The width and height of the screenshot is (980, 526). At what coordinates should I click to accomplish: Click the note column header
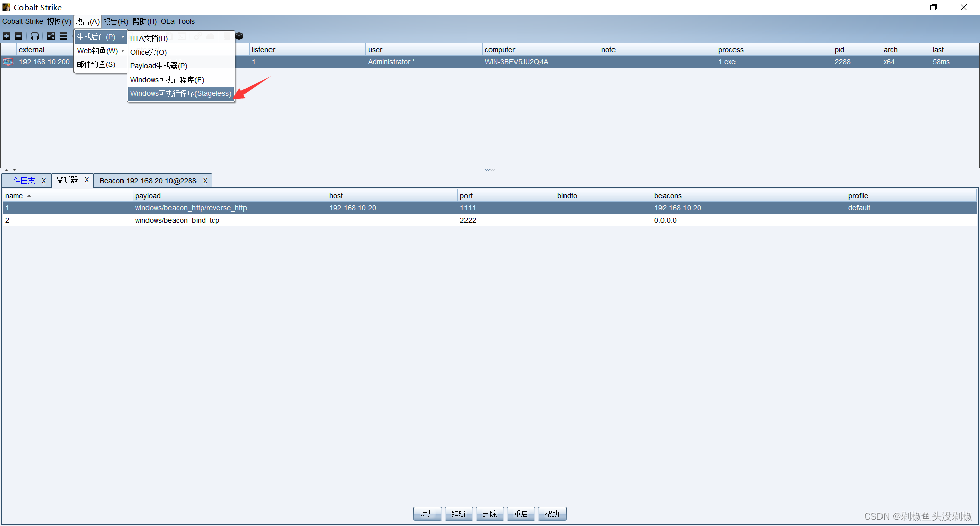click(657, 50)
